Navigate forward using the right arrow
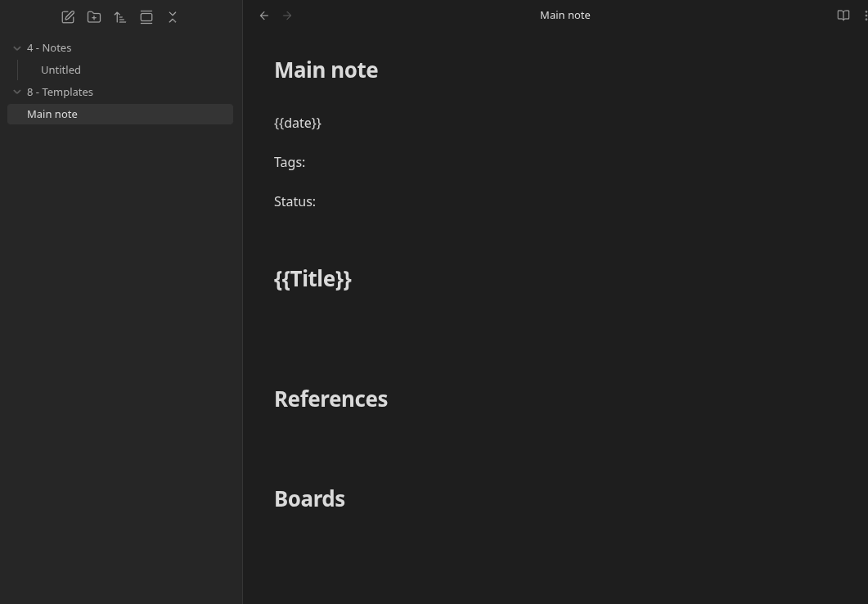The image size is (868, 604). (287, 16)
